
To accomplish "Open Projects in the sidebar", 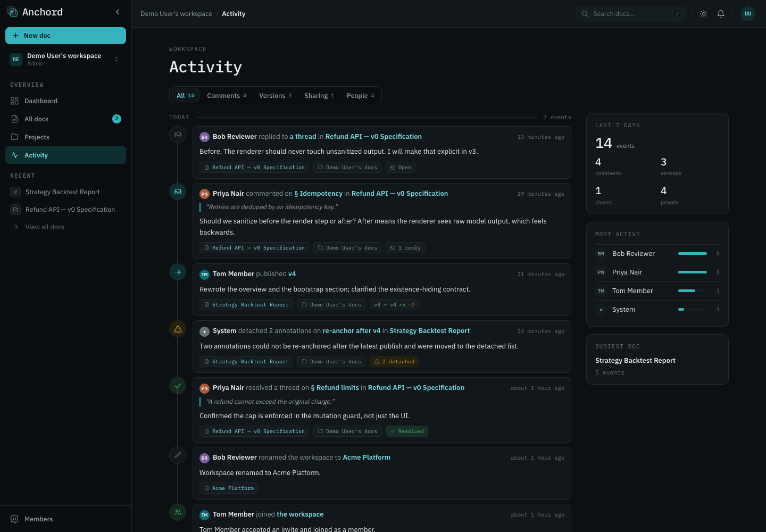I will (x=65, y=137).
